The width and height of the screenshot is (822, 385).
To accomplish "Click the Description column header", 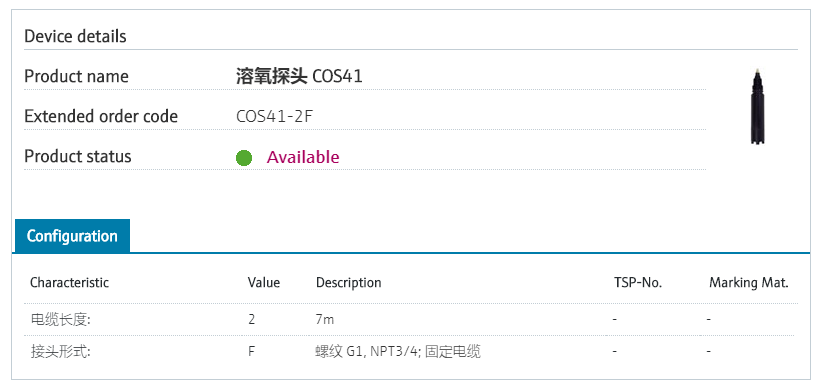I will click(x=349, y=283).
